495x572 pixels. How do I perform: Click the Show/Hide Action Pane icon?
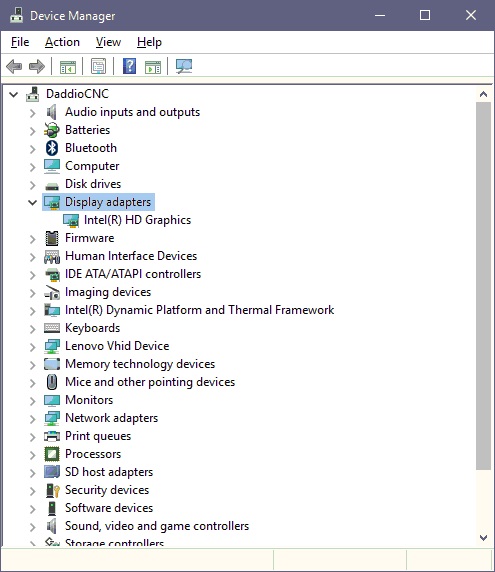click(153, 67)
